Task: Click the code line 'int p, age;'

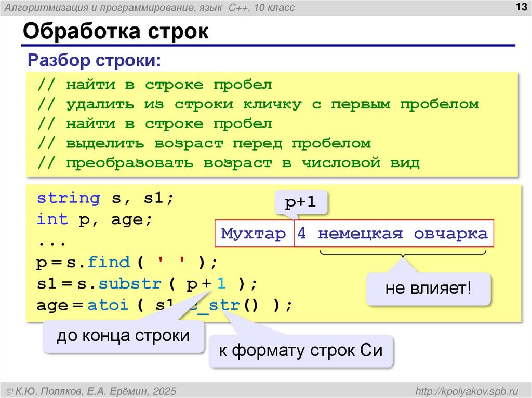Action: point(94,219)
